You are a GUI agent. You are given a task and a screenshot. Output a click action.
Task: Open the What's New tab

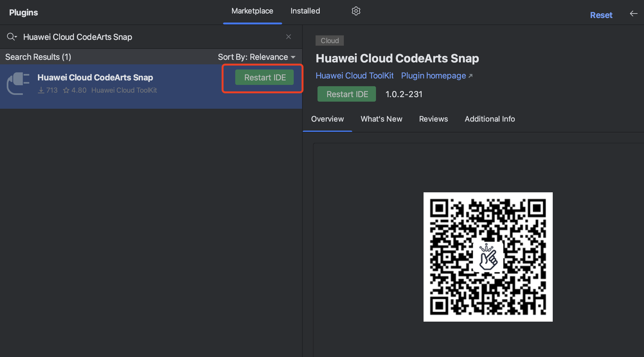(x=381, y=119)
